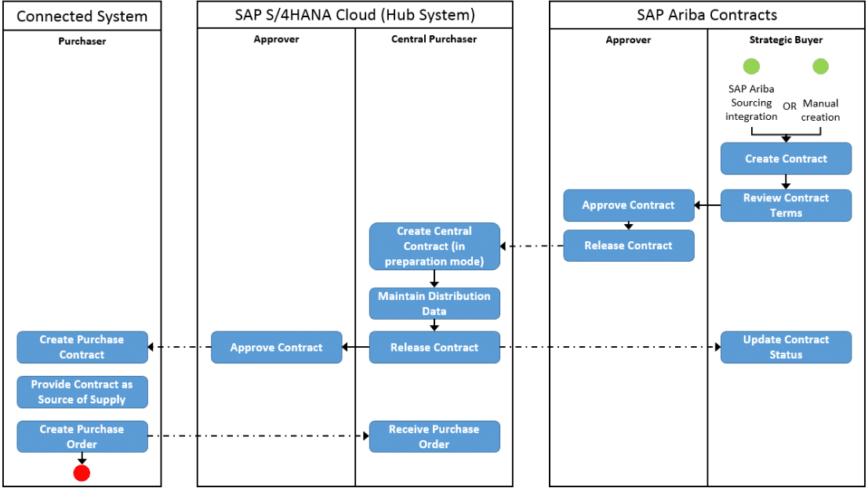This screenshot has width=868, height=488.
Task: Click the Purchaser lane label
Action: pyautogui.click(x=82, y=41)
